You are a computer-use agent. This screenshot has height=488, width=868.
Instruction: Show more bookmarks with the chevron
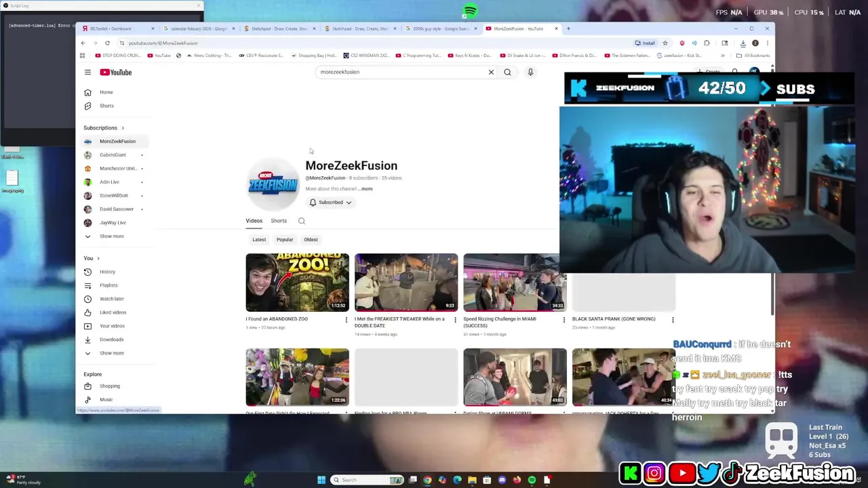tap(722, 56)
